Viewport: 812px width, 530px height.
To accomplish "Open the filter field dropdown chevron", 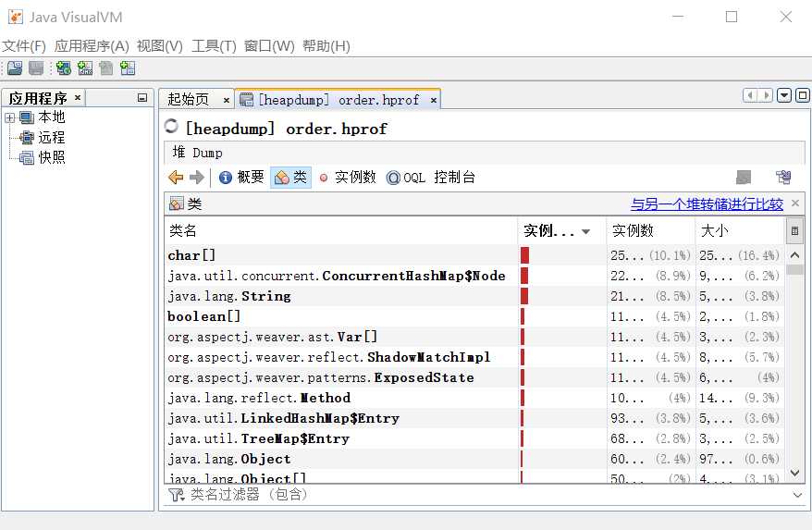I will point(797,495).
